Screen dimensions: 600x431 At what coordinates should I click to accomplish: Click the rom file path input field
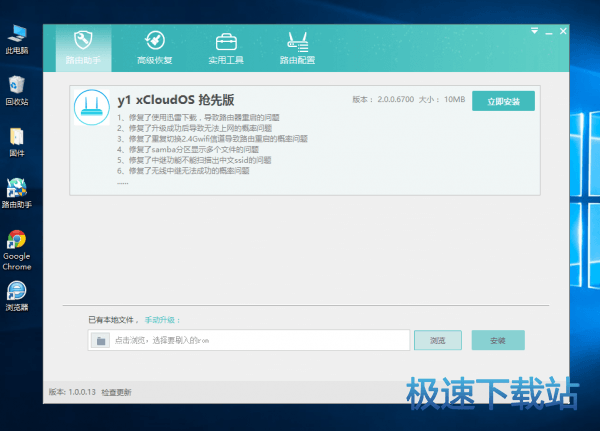(x=249, y=340)
